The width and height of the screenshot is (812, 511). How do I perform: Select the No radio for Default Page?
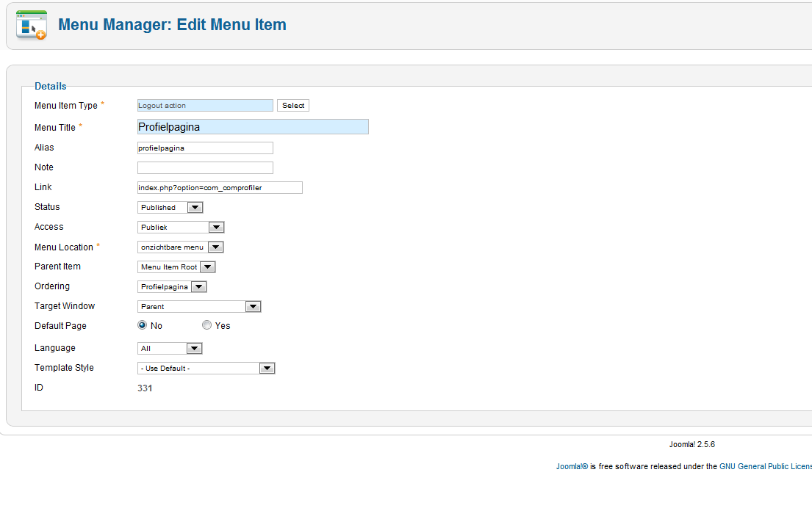point(142,325)
